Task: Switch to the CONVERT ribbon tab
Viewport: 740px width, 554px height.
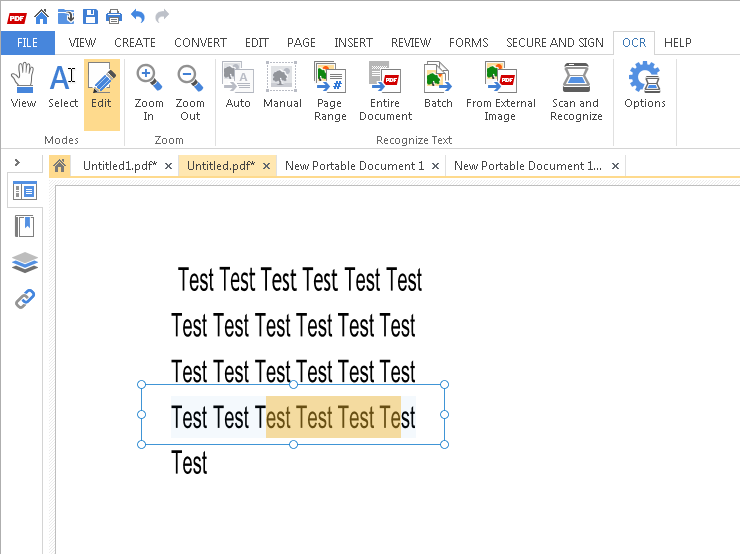Action: (201, 43)
